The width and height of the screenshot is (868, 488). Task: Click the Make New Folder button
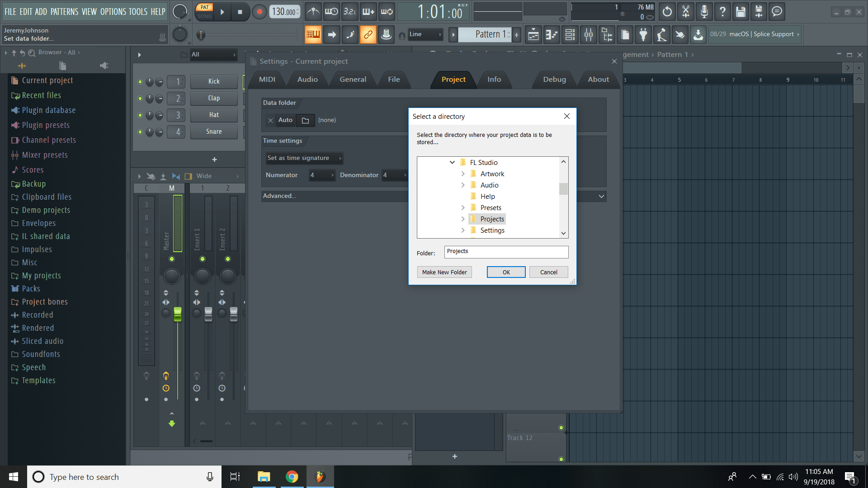(444, 272)
